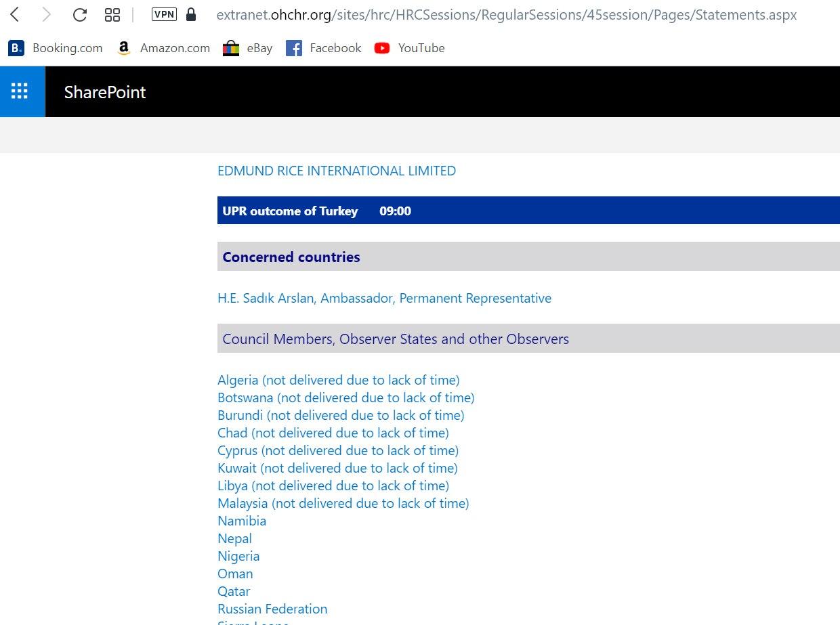
Task: Open Botswana statement link
Action: pos(345,397)
